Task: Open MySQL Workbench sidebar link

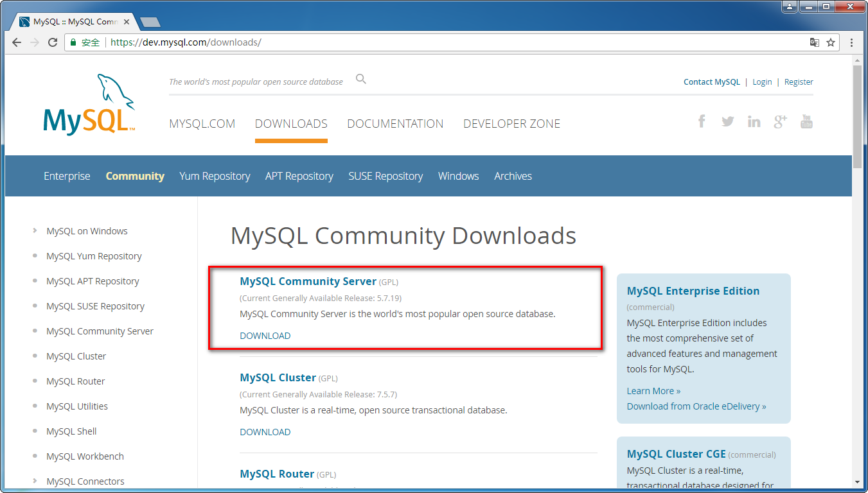Action: pos(85,456)
